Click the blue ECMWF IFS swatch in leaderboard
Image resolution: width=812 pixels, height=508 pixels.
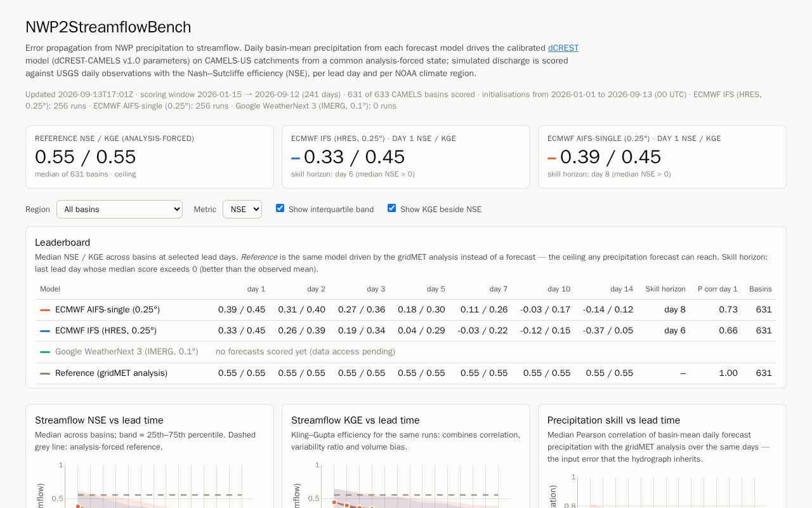coord(45,331)
